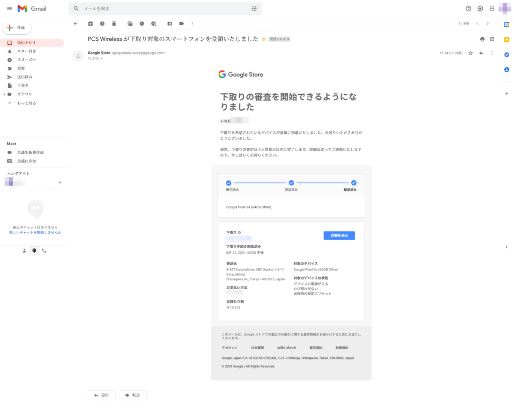514x420 pixels.
Task: Click the 詳細を表示 button
Action: coord(339,236)
